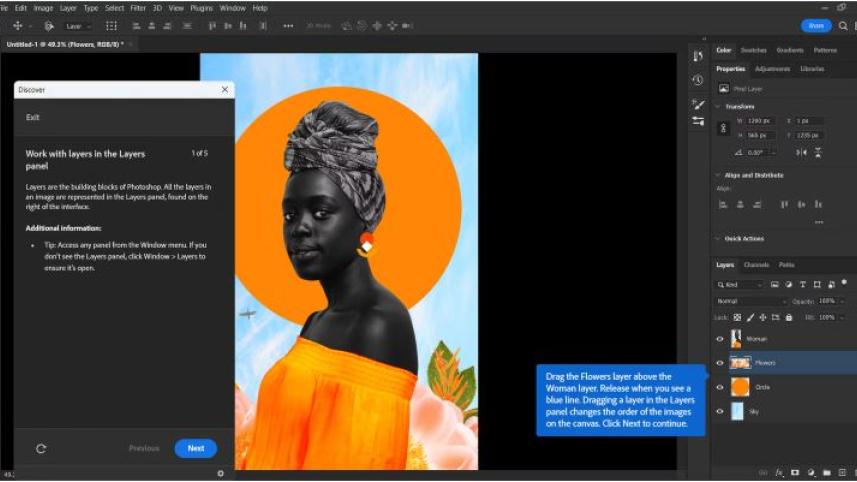Click the add layer style fx icon
The height and width of the screenshot is (482, 857).
click(x=778, y=471)
